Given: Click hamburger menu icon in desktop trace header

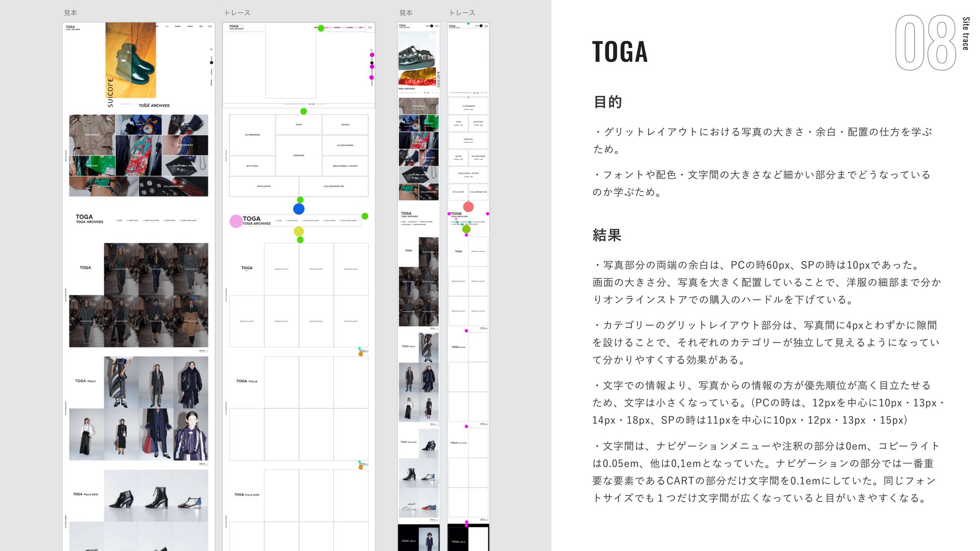Looking at the screenshot, I should click(370, 27).
